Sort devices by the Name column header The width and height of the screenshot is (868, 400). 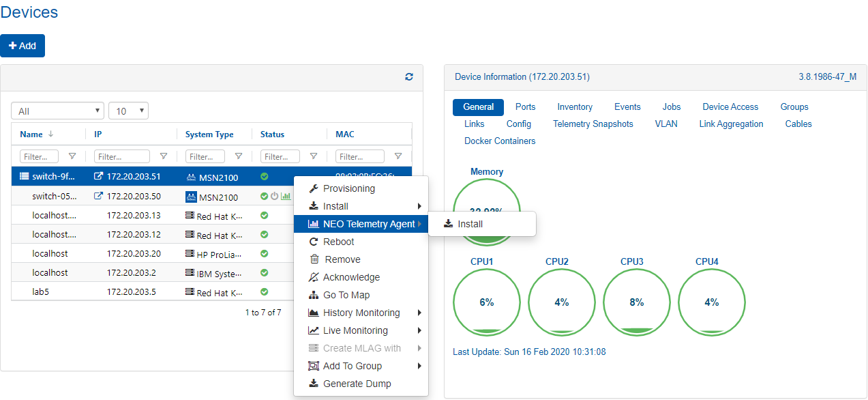pyautogui.click(x=32, y=134)
